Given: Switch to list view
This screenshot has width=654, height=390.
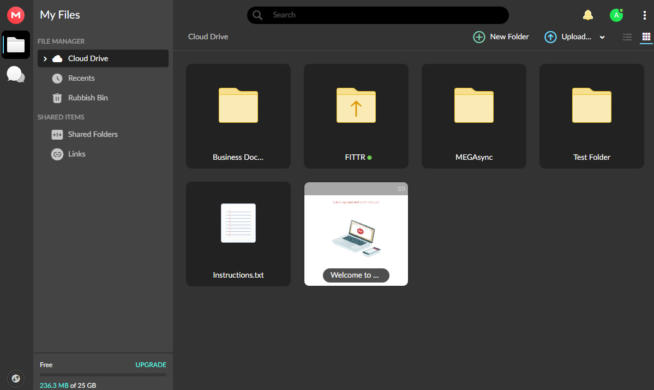Looking at the screenshot, I should [627, 37].
